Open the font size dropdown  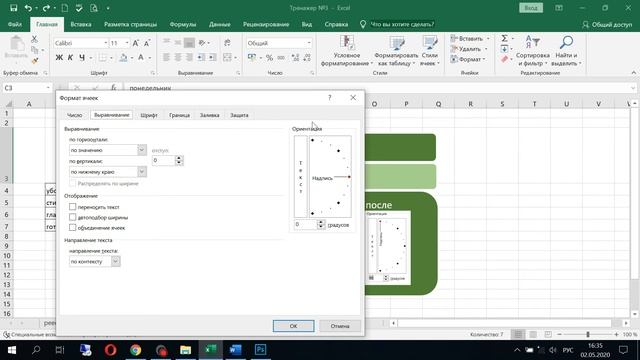pyautogui.click(x=127, y=43)
